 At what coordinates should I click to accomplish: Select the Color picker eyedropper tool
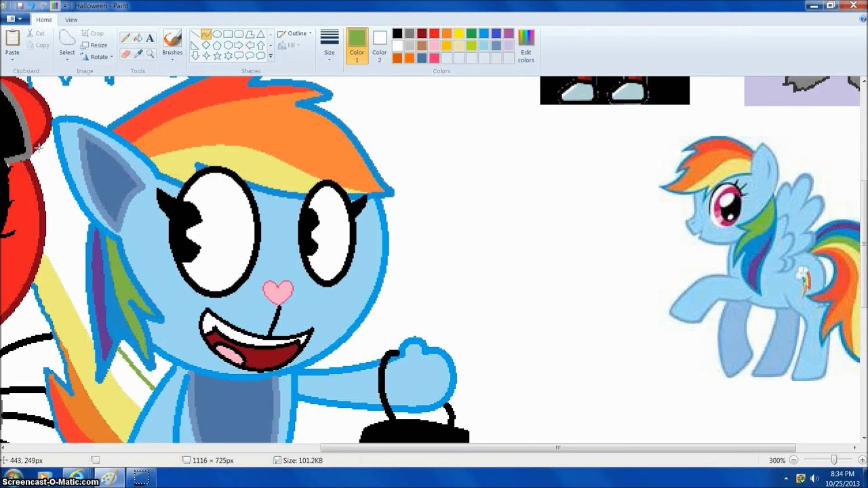tap(138, 54)
